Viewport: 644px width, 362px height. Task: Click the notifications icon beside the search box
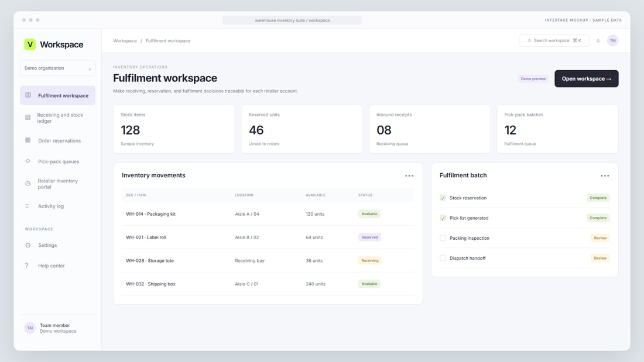598,40
